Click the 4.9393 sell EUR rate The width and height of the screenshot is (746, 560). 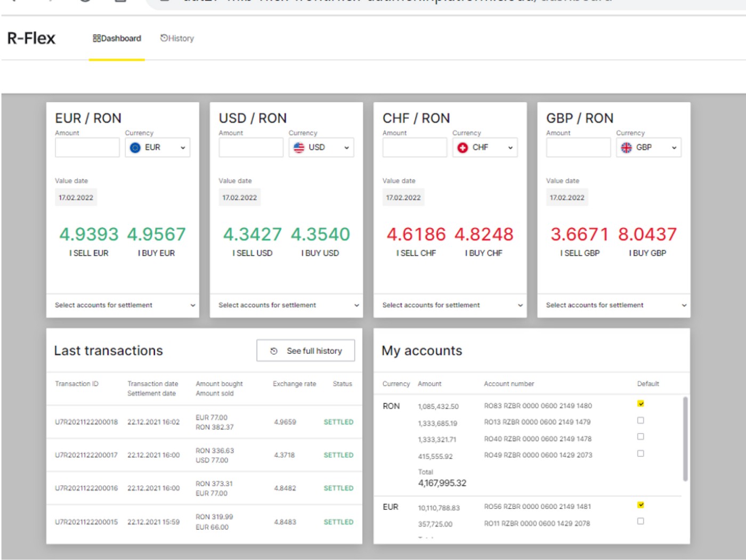(x=88, y=234)
